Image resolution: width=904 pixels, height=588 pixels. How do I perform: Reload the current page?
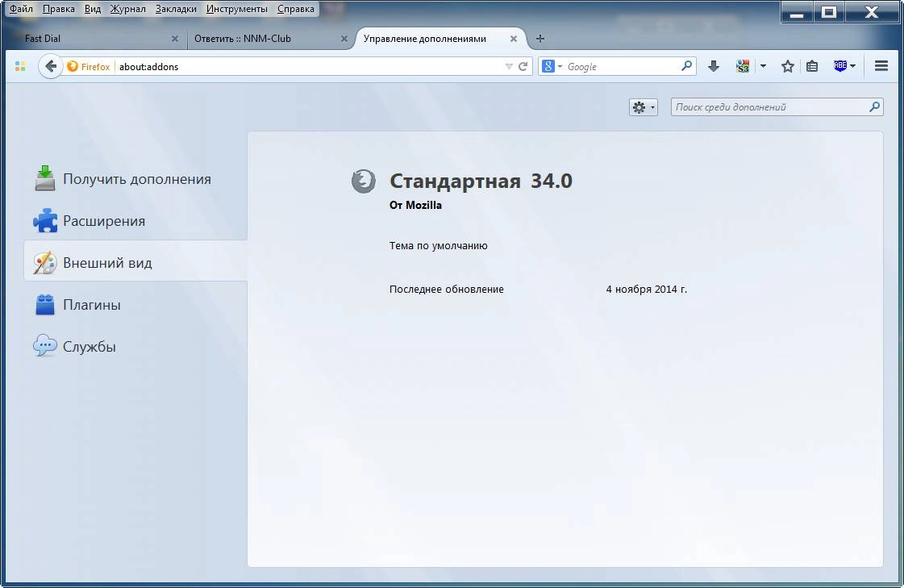tap(523, 67)
